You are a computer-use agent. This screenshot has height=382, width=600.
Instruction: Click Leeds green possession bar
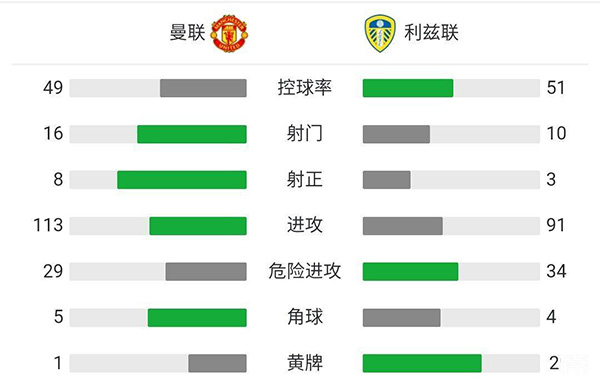[x=408, y=88]
